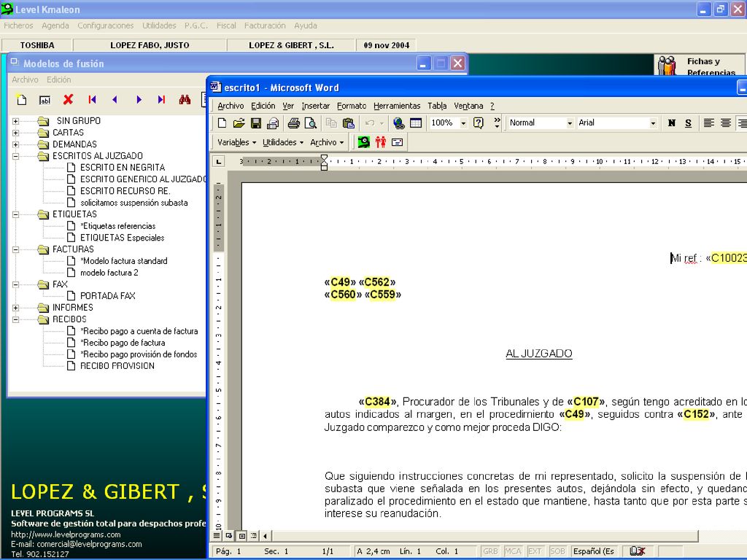Toggle EXT extend selection in status bar
This screenshot has height=560, width=747.
pyautogui.click(x=535, y=551)
